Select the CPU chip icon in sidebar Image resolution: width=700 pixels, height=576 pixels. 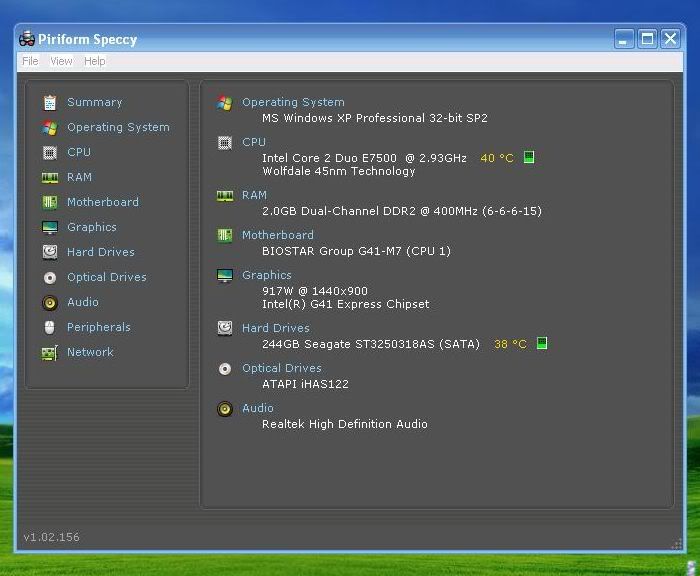coord(50,152)
